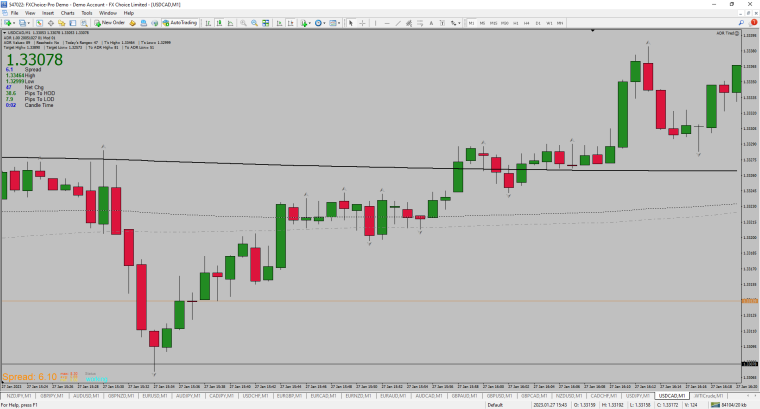Open the notifications alert icon

click(x=753, y=22)
